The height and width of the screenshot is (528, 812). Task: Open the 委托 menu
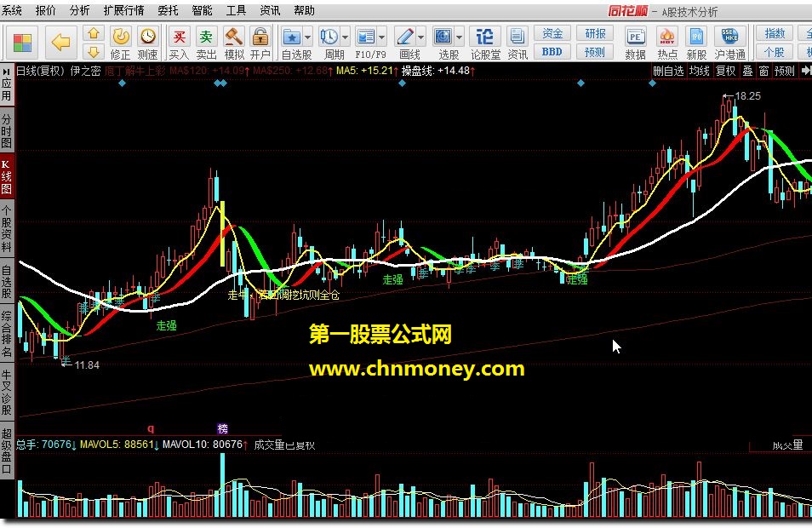click(x=168, y=10)
